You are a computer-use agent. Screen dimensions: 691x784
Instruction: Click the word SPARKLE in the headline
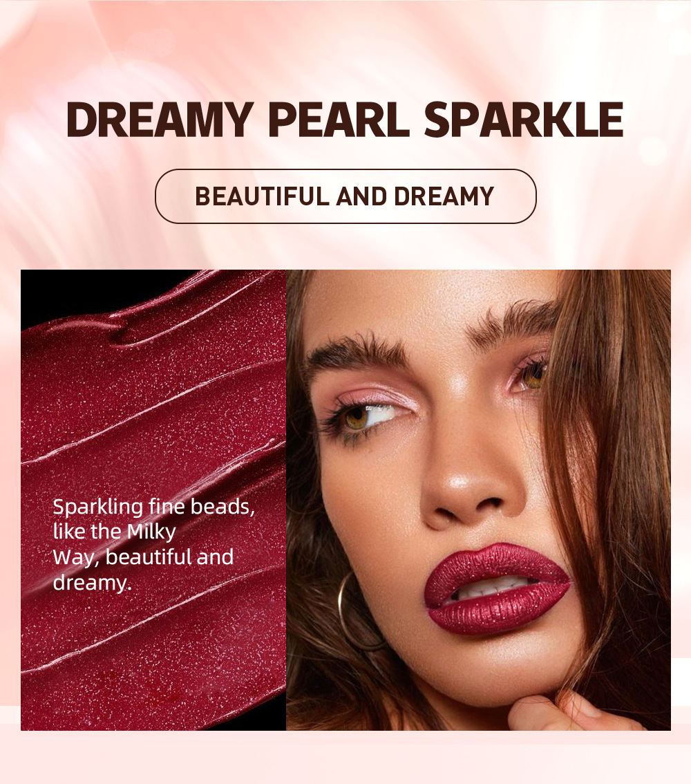click(x=524, y=120)
